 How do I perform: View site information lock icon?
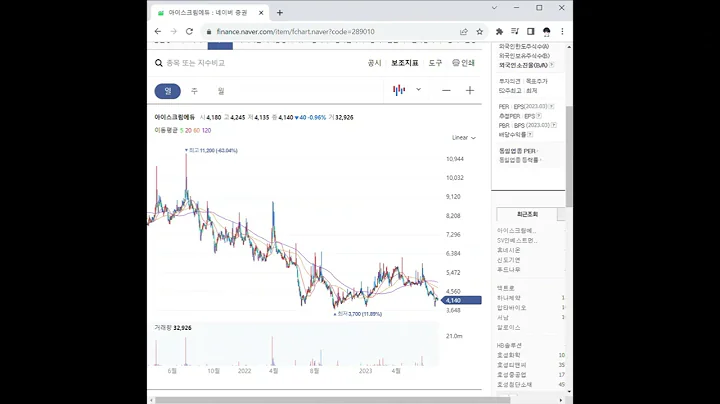209,32
